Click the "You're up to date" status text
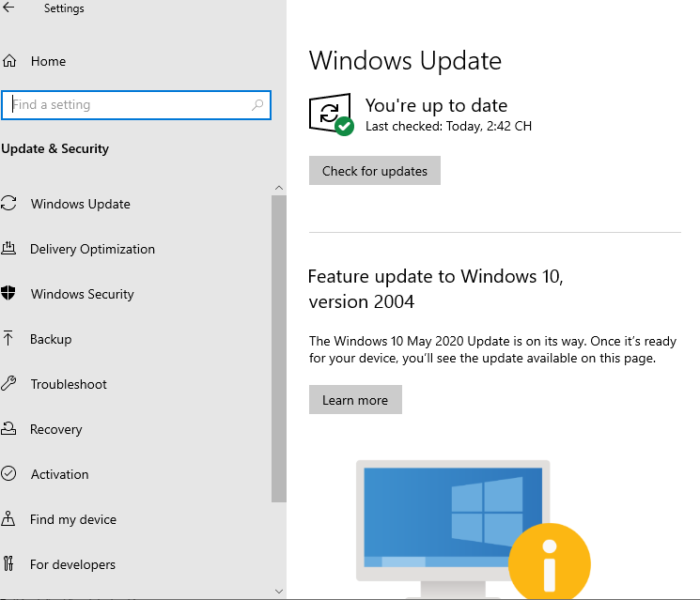The image size is (700, 600). pyautogui.click(x=436, y=106)
